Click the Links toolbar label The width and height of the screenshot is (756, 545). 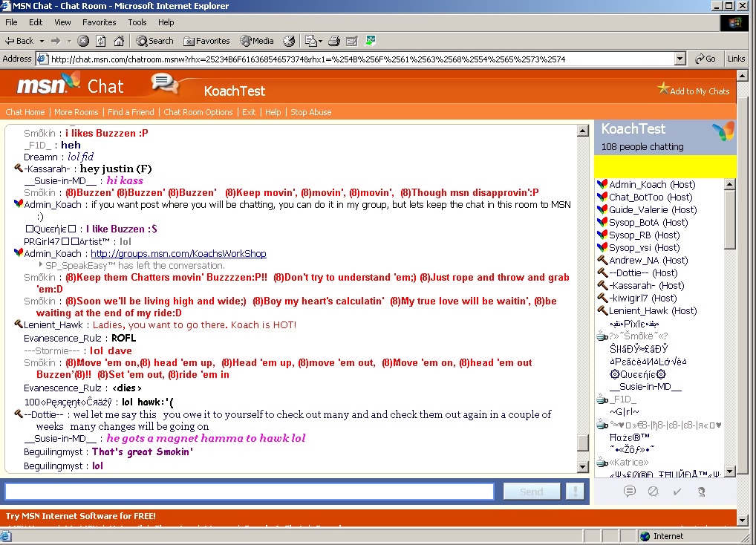736,59
